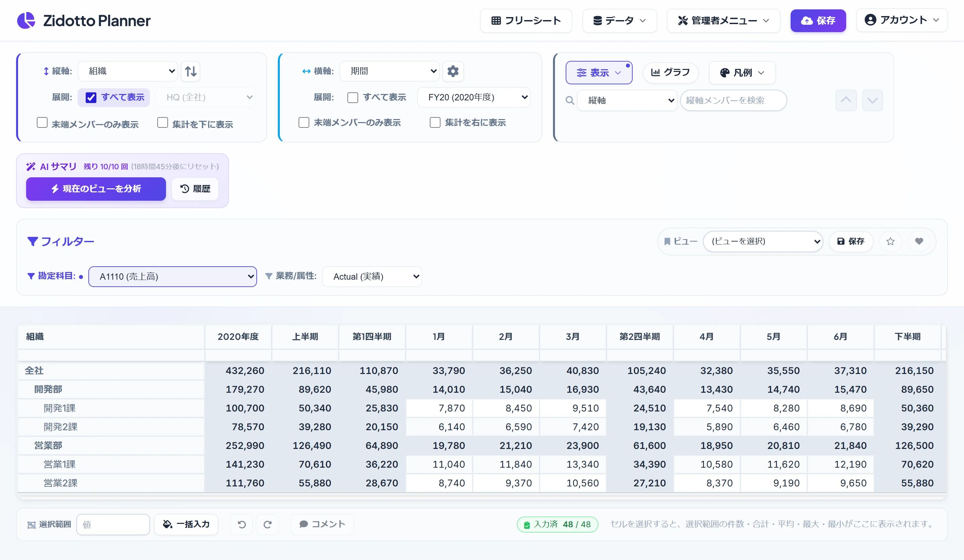The width and height of the screenshot is (964, 560).
Task: Jump to previous search match arrow
Action: 846,100
